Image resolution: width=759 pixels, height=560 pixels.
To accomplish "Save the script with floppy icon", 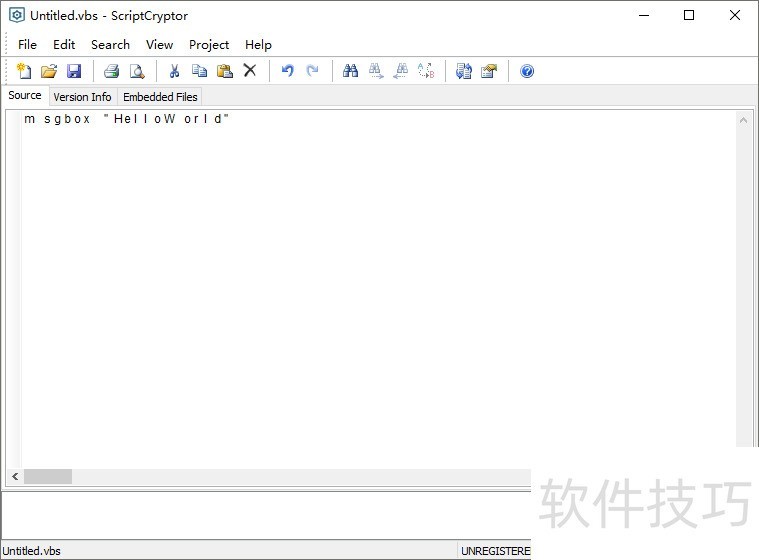I will point(74,71).
